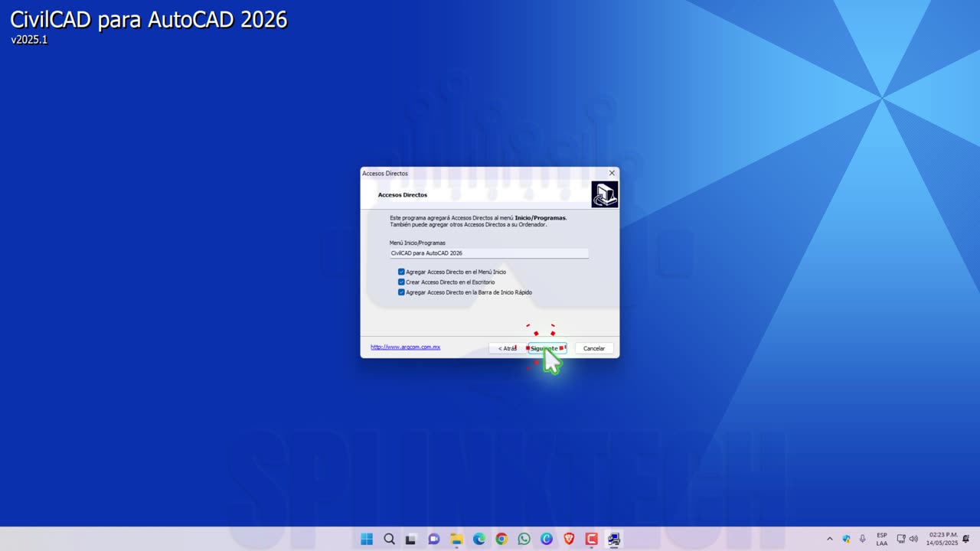Open WhatsApp from the taskbar

(x=524, y=539)
